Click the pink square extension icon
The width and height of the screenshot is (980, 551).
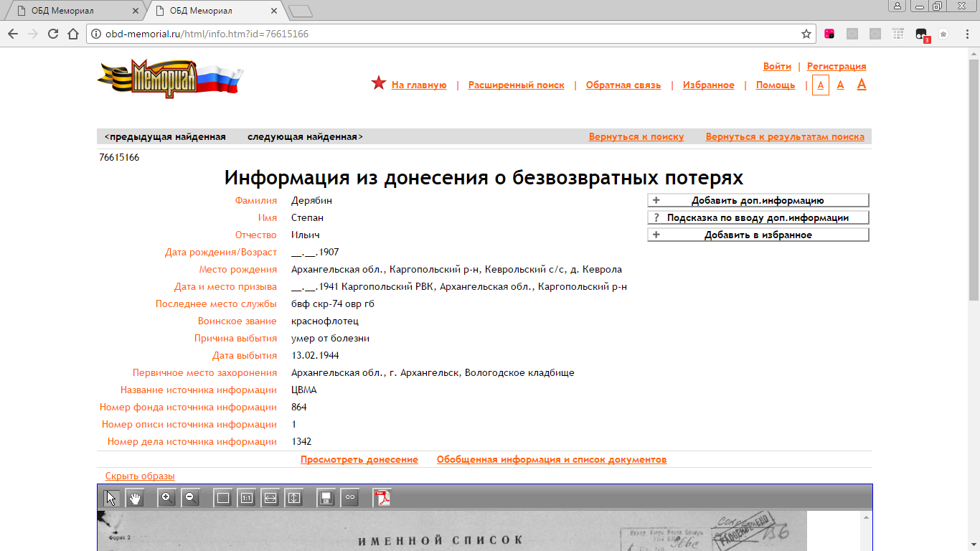click(829, 34)
